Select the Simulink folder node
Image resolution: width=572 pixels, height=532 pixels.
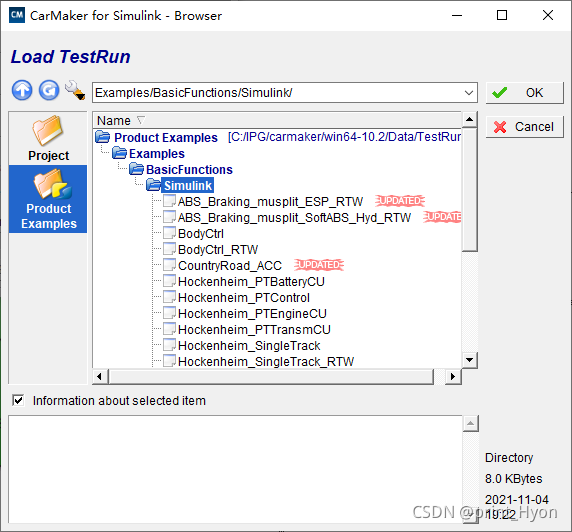point(188,185)
